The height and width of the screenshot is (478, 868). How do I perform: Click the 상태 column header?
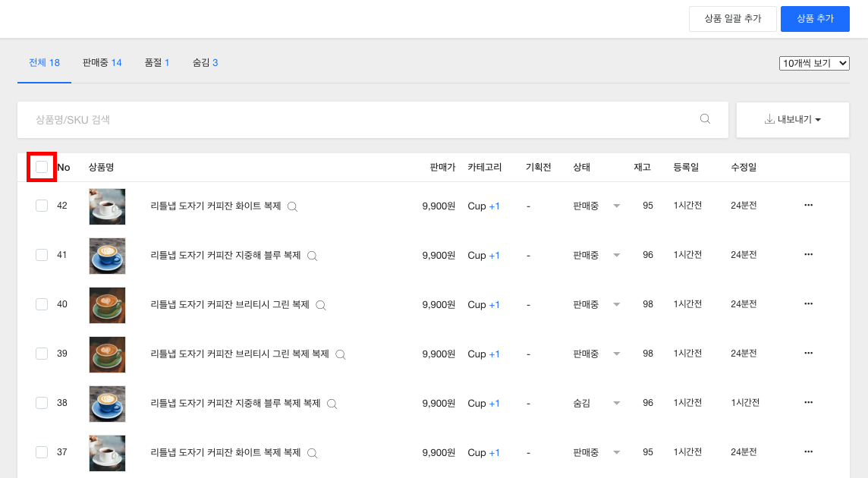[581, 167]
